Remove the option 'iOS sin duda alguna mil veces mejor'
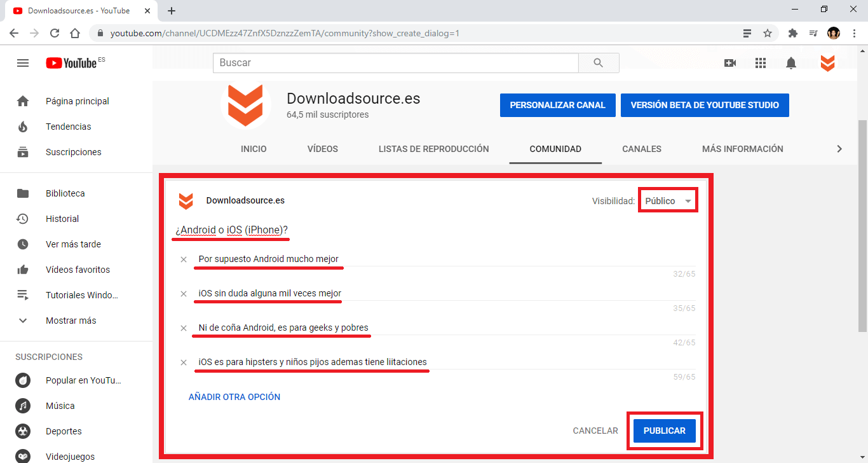The image size is (868, 463). pyautogui.click(x=184, y=294)
